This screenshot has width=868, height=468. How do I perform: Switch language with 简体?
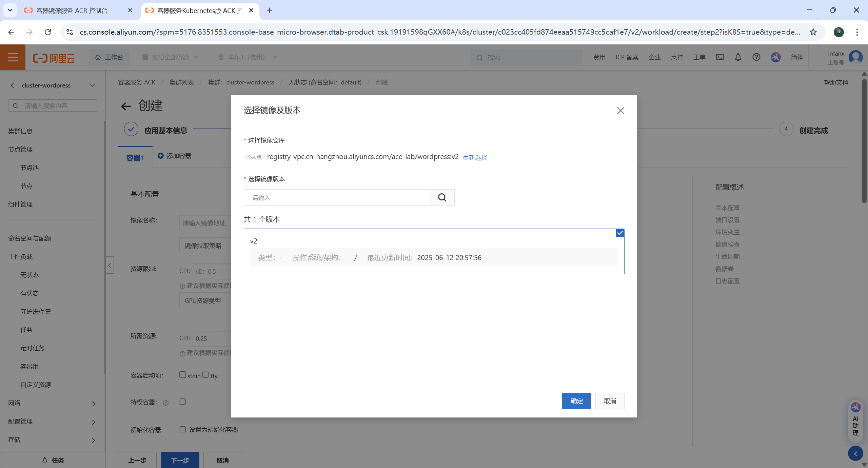point(797,57)
